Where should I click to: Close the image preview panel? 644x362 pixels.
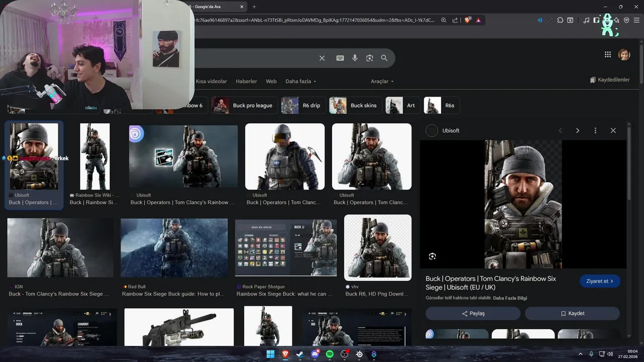(x=613, y=131)
